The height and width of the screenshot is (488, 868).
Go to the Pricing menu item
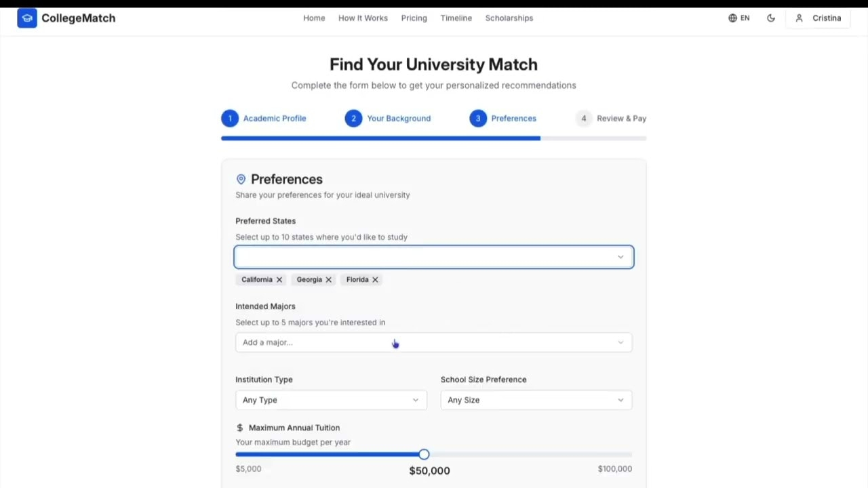414,18
